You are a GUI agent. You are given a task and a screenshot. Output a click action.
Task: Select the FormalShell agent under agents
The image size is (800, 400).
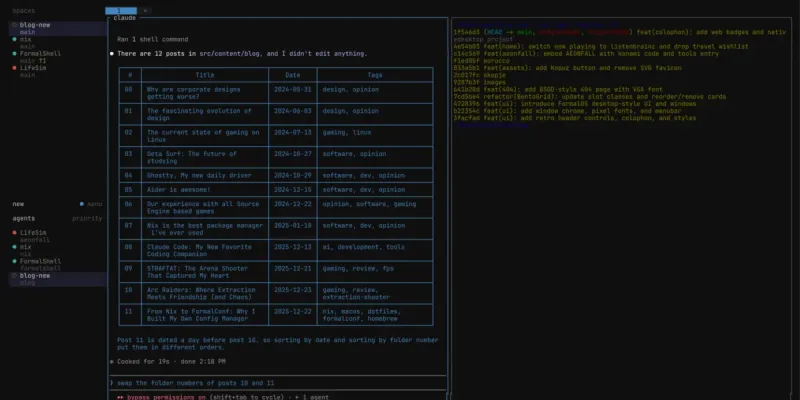pyautogui.click(x=40, y=261)
